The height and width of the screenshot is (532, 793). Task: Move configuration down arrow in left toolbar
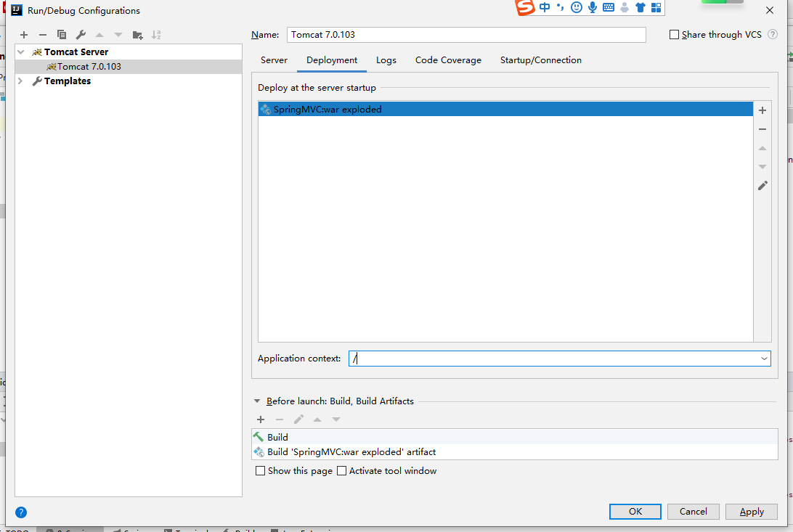(118, 35)
